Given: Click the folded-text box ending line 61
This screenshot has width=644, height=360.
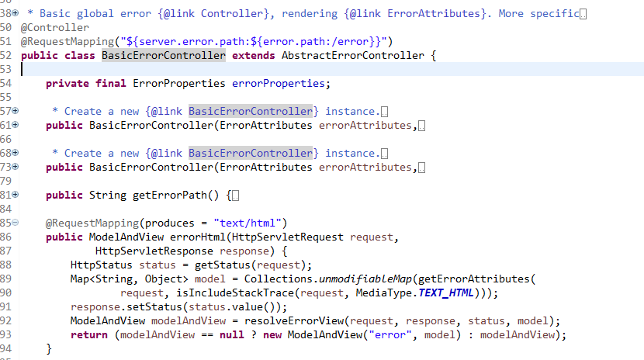Looking at the screenshot, I should pyautogui.click(x=422, y=126).
